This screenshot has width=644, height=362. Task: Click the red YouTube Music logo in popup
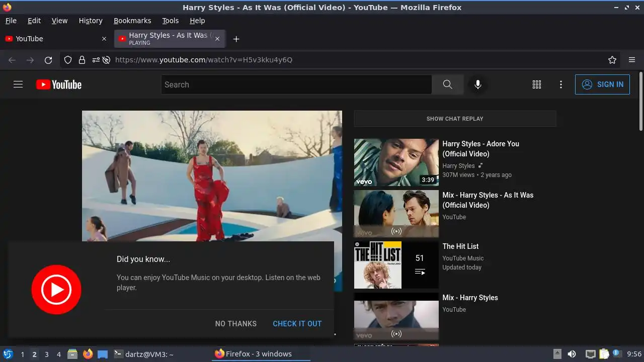pos(56,290)
